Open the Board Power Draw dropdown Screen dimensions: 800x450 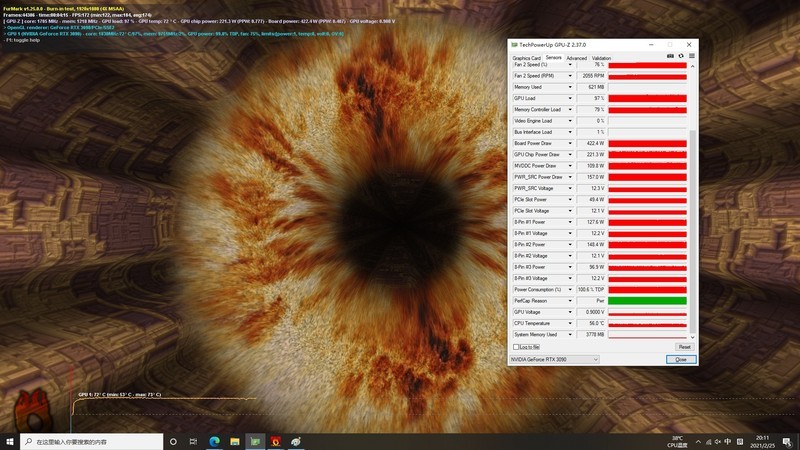(x=570, y=143)
